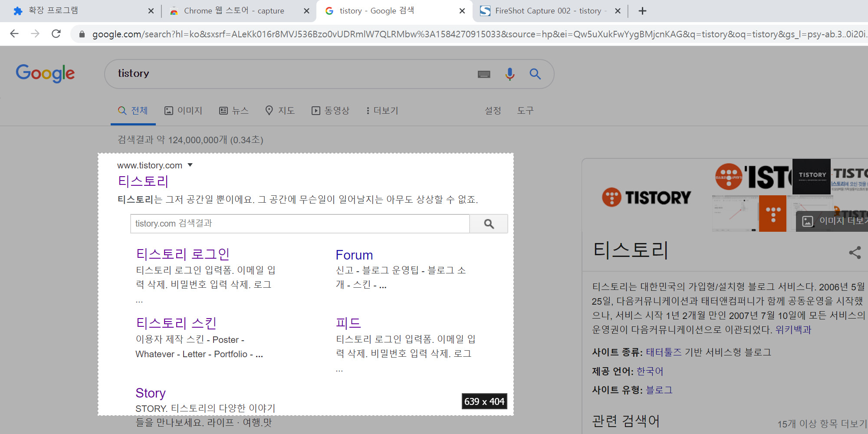Click the tistory.com site search button
The height and width of the screenshot is (434, 868).
489,224
